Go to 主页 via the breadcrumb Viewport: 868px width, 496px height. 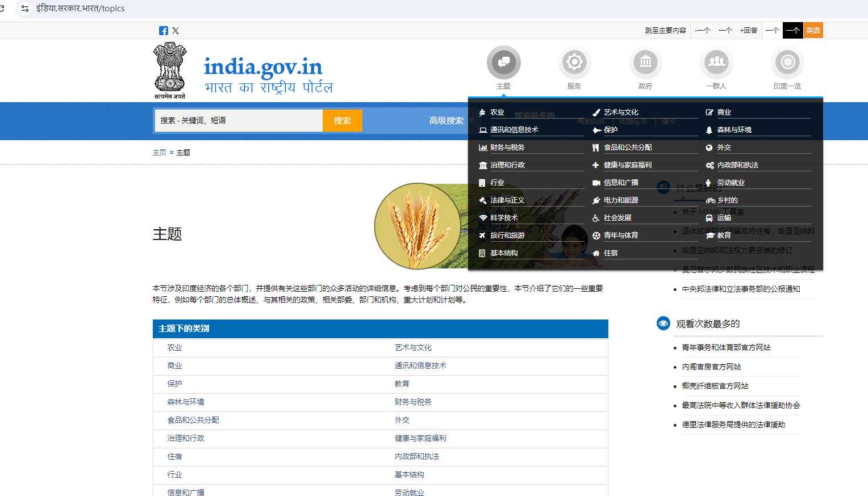pos(160,153)
